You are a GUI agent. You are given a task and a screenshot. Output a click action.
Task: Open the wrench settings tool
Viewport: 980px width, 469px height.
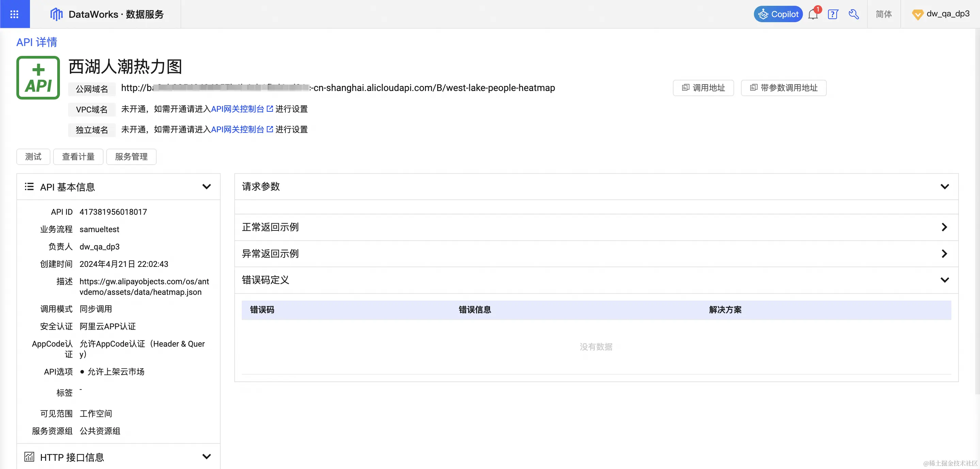[x=853, y=14]
